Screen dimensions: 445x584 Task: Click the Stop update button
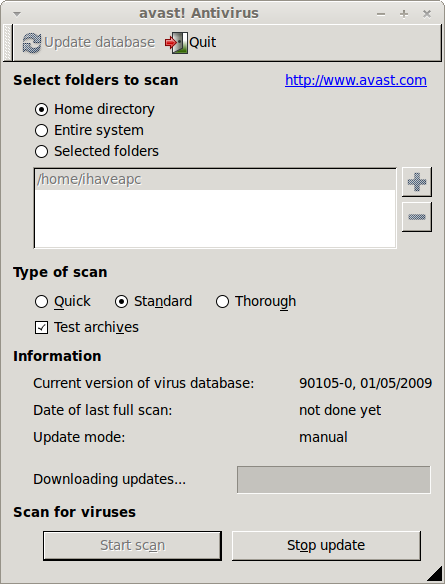point(326,545)
